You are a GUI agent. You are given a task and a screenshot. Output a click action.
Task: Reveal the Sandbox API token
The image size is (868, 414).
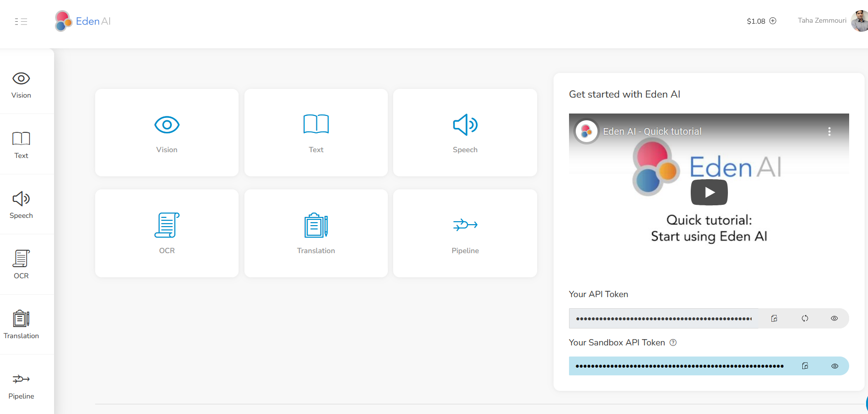click(x=835, y=366)
